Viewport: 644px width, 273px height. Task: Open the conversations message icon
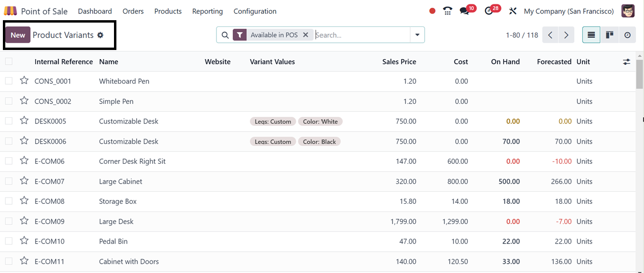click(x=464, y=11)
